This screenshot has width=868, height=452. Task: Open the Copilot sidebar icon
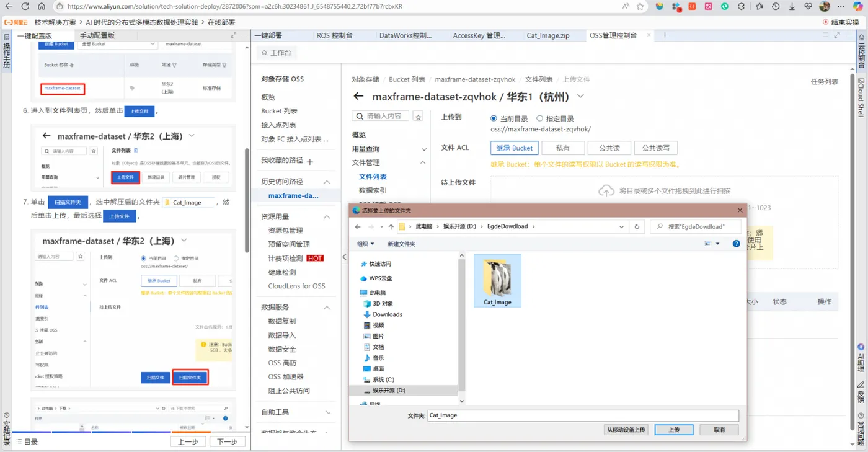[x=859, y=6]
